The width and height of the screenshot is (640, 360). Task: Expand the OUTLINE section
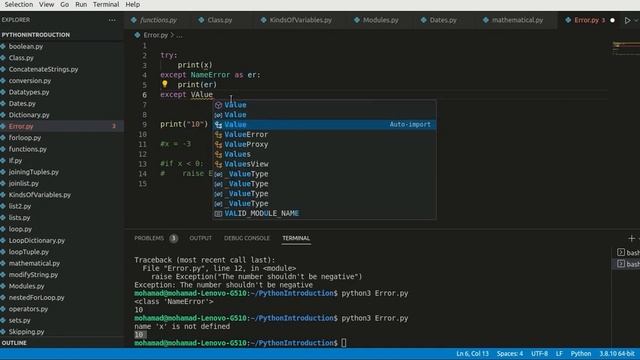[x=14, y=343]
